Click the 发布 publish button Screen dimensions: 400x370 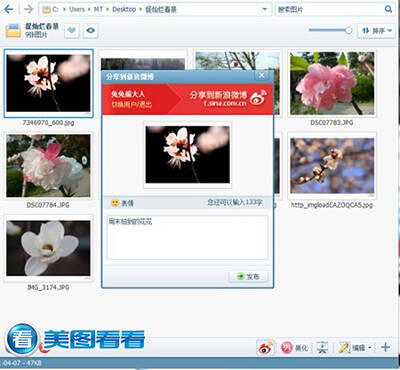tap(248, 276)
